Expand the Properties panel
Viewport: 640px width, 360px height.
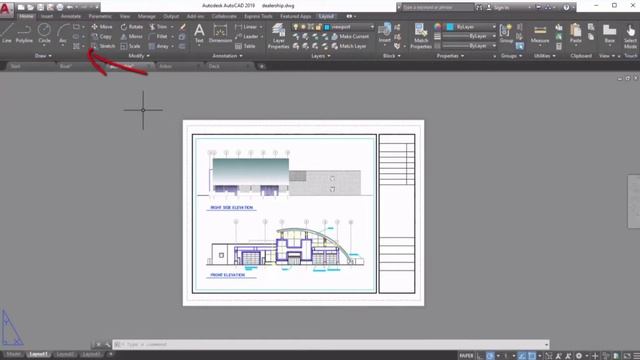(x=450, y=56)
